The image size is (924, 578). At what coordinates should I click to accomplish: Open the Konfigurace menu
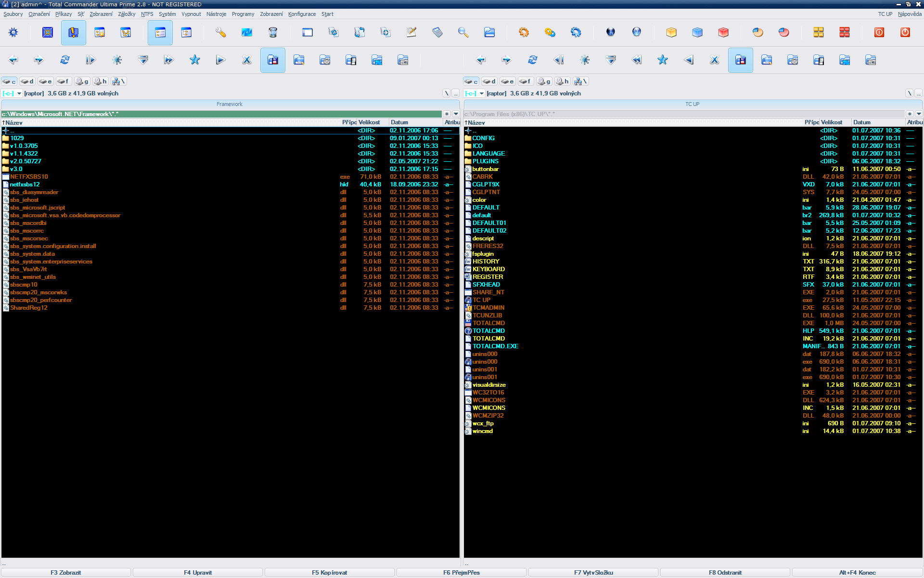pos(302,14)
